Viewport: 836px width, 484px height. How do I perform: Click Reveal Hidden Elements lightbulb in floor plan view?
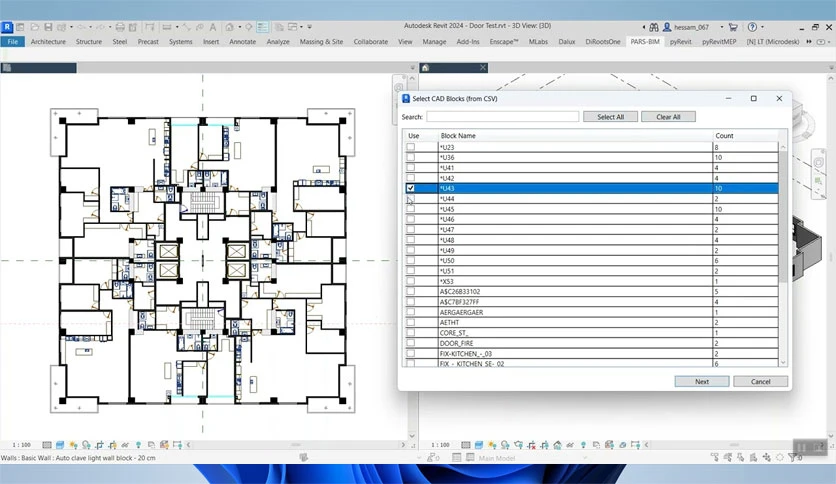click(x=138, y=445)
